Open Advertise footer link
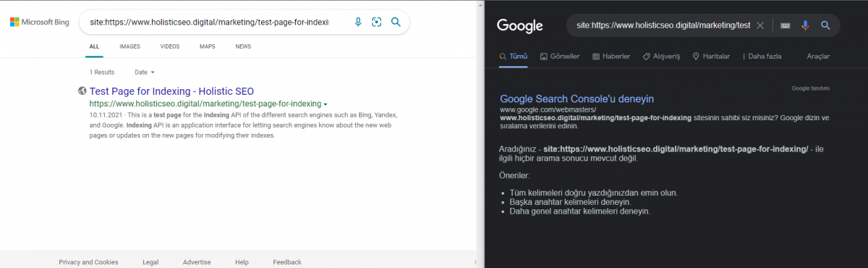The width and height of the screenshot is (868, 268). (197, 262)
